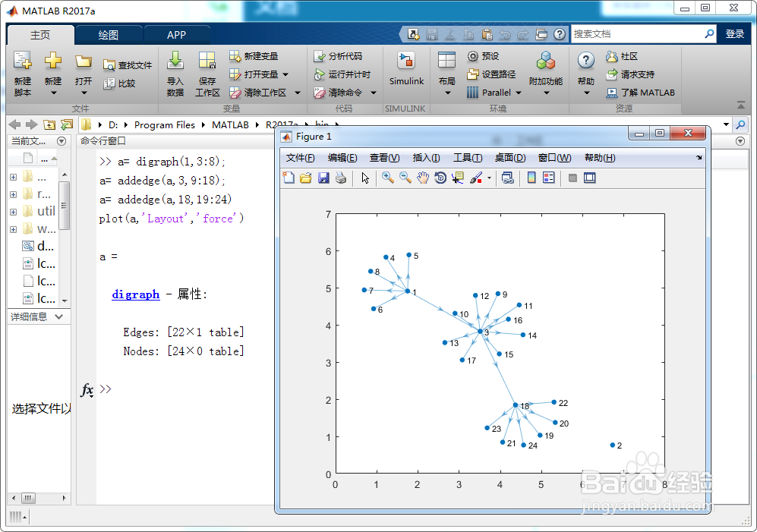Image resolution: width=757 pixels, height=532 pixels.
Task: Click 查找文件 find files
Action: pyautogui.click(x=128, y=65)
